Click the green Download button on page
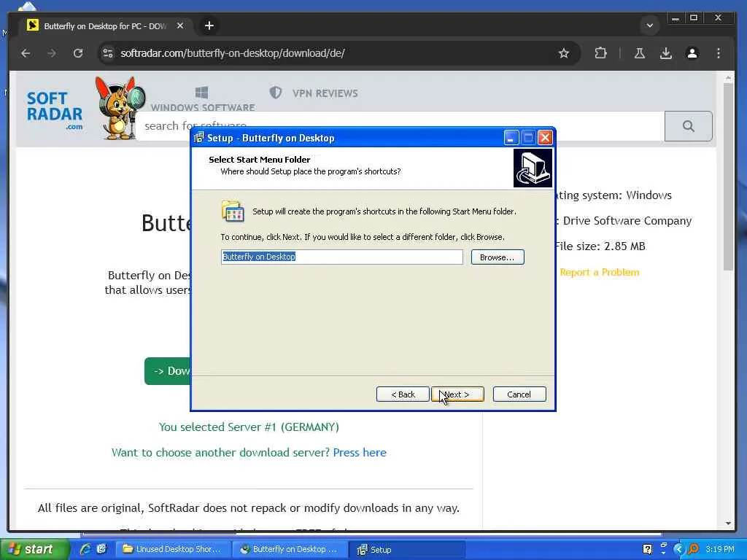 pyautogui.click(x=168, y=371)
